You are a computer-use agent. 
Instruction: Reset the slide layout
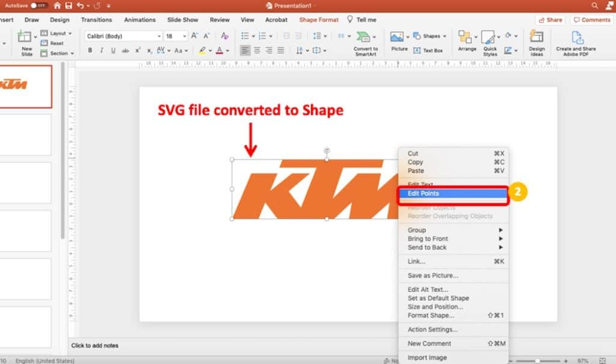pos(52,43)
